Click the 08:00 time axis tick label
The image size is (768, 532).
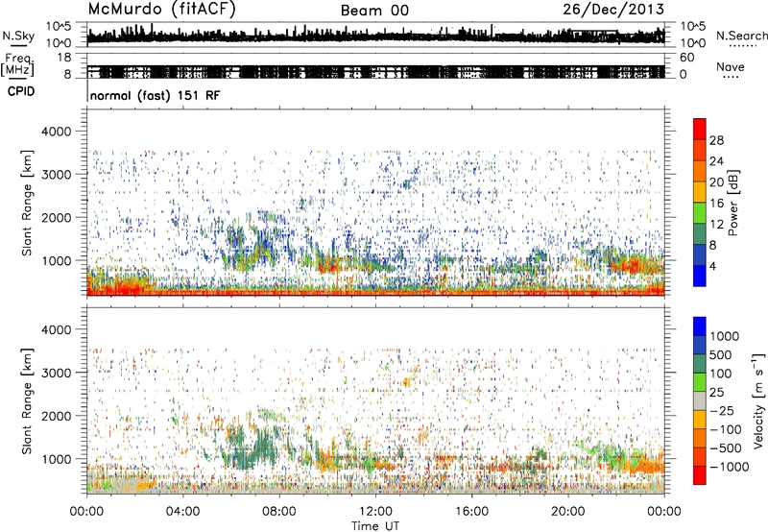coord(279,512)
